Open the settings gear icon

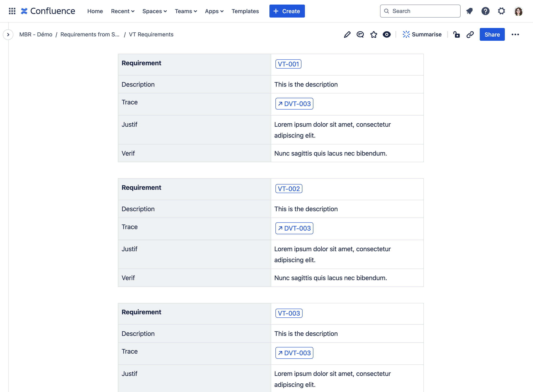pos(501,11)
